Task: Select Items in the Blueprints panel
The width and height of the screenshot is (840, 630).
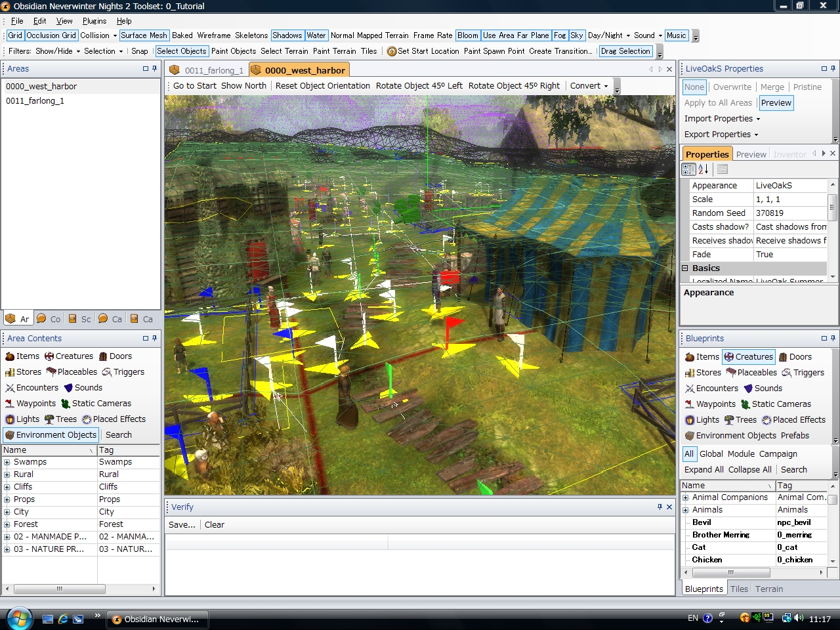Action: pos(702,357)
